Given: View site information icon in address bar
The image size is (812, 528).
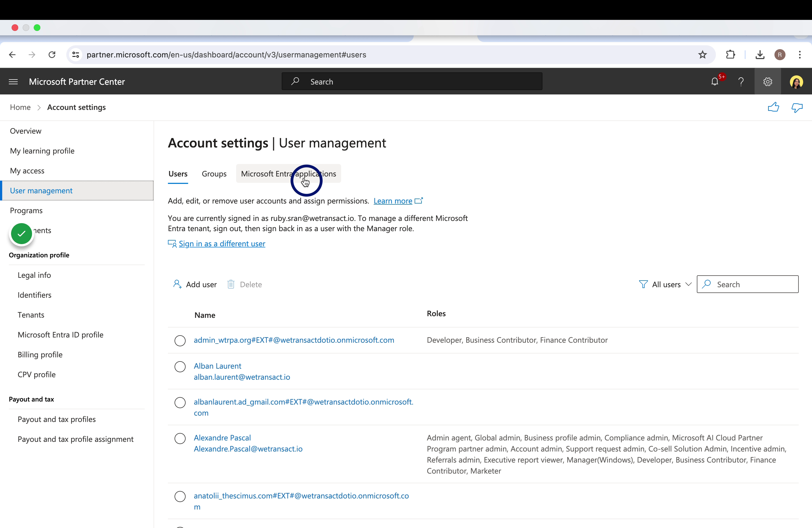Looking at the screenshot, I should (x=76, y=55).
